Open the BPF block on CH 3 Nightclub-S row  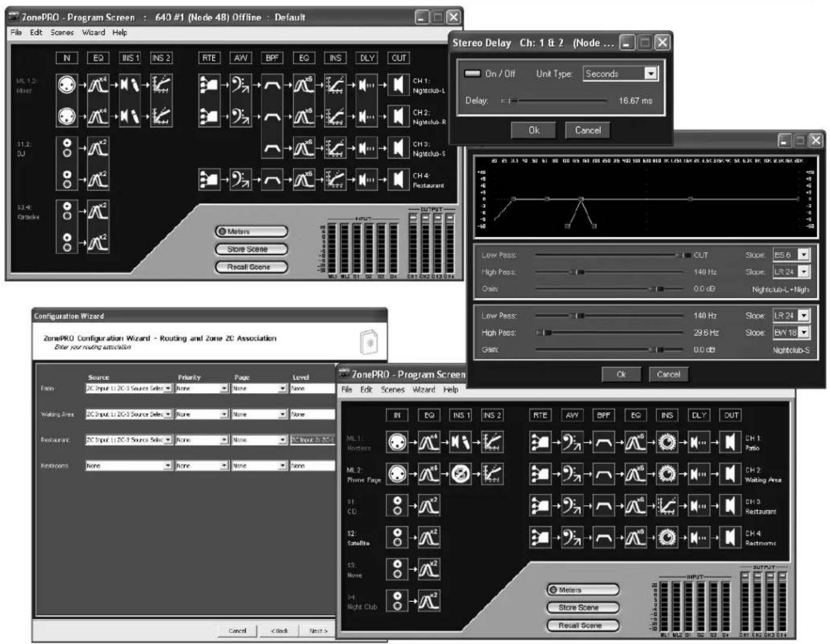272,148
